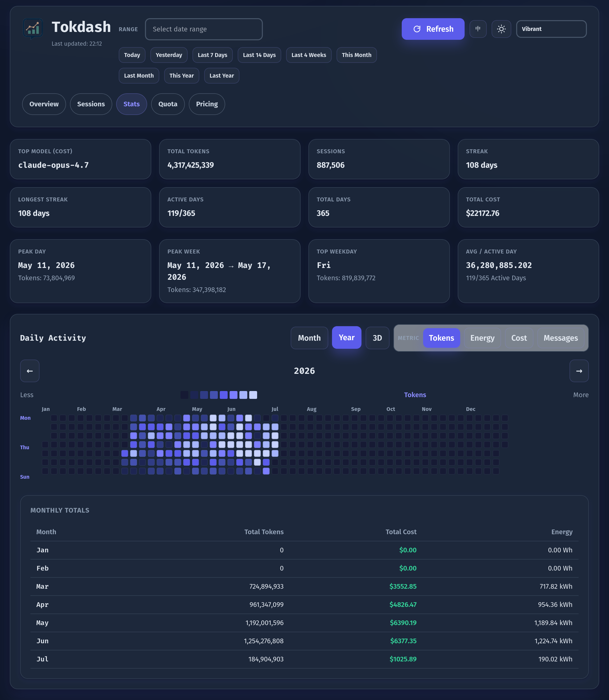This screenshot has height=700, width=609.
Task: Click the Tokdash chart logo icon
Action: 33,28
